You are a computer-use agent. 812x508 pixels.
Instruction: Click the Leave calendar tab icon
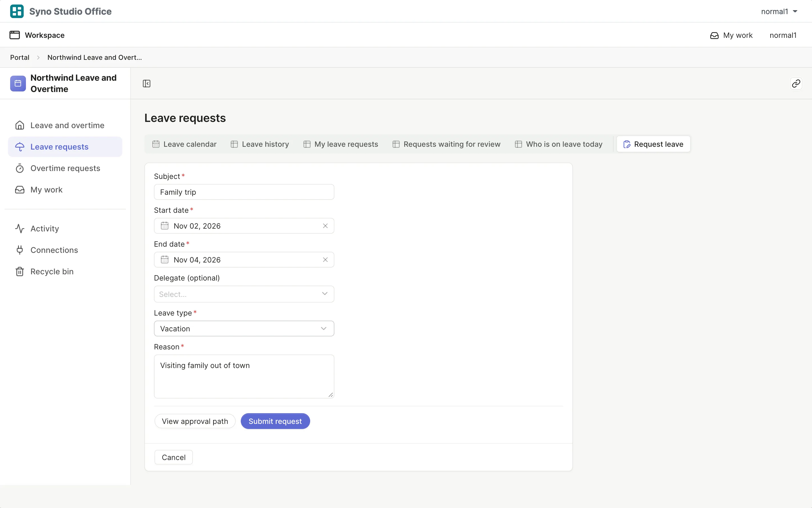click(156, 144)
